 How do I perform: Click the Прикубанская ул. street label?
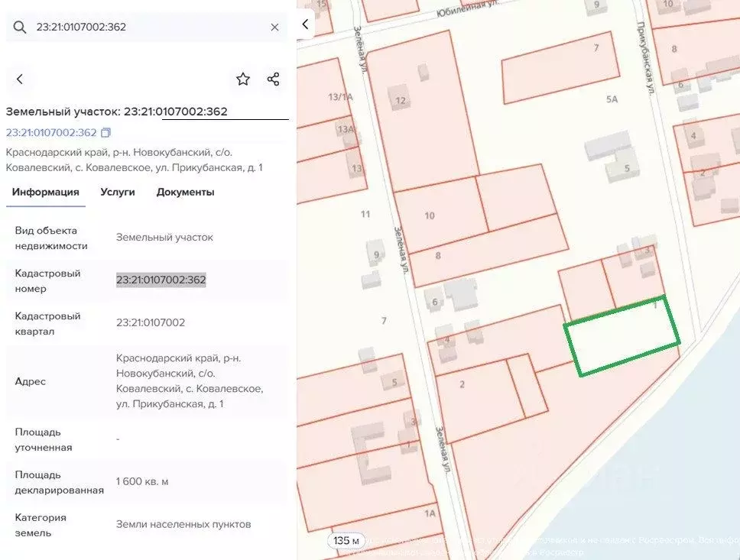(647, 59)
